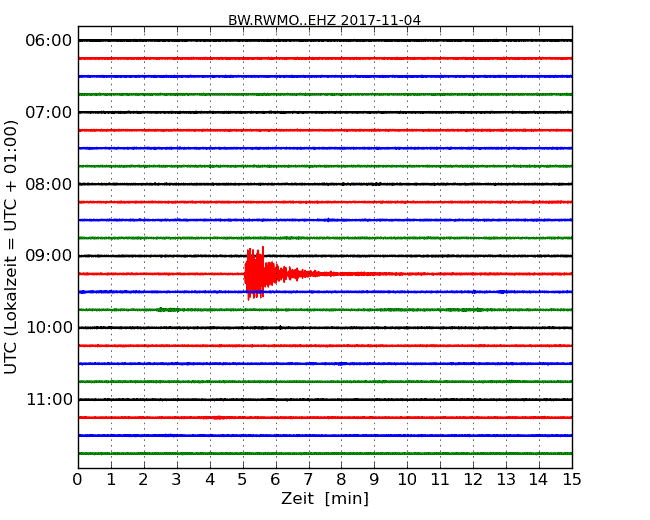Click the large red seismic event burst
650x520 pixels.
point(254,273)
